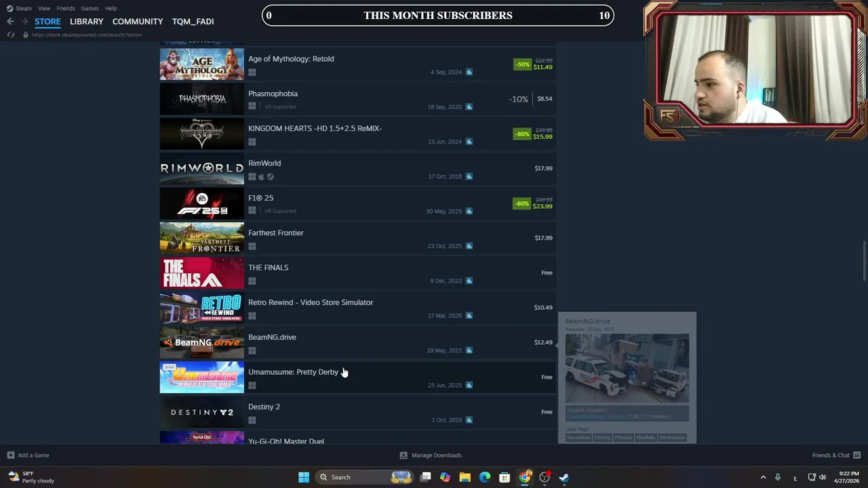Open Umamusume: Pretty Derby title
The image size is (868, 488).
293,372
